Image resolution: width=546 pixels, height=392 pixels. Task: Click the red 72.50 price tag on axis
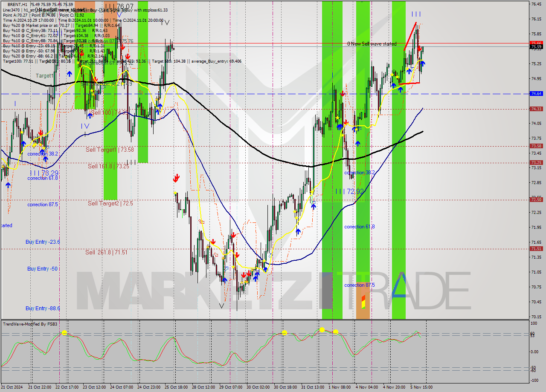536,199
